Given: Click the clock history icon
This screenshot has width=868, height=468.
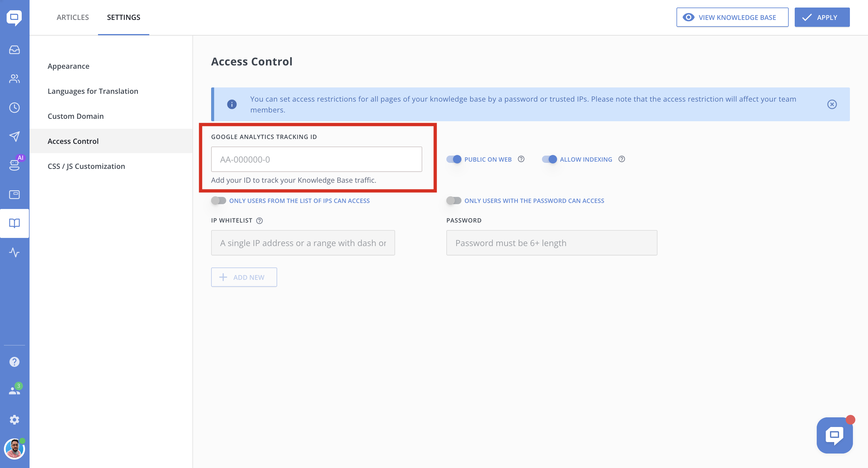Looking at the screenshot, I should [x=14, y=108].
